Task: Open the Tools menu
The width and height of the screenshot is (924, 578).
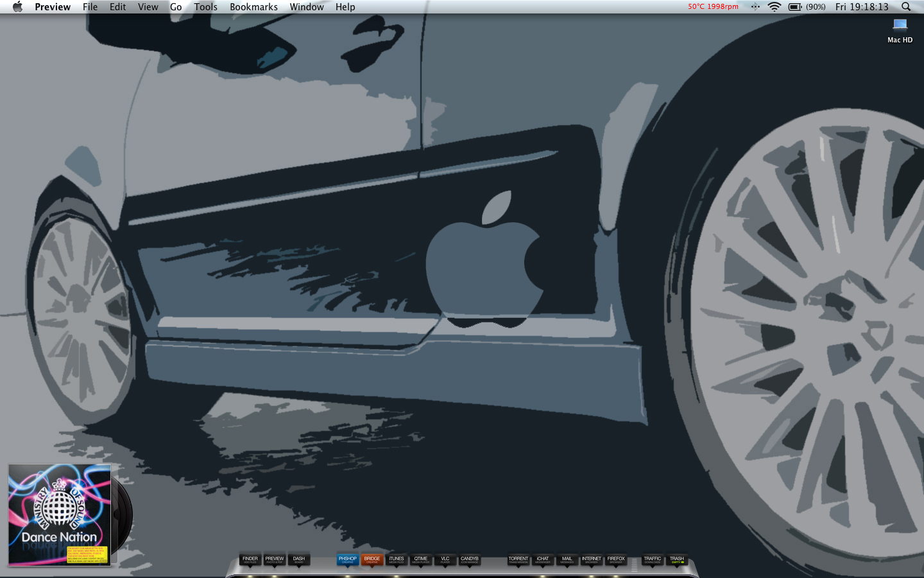Action: click(x=206, y=6)
